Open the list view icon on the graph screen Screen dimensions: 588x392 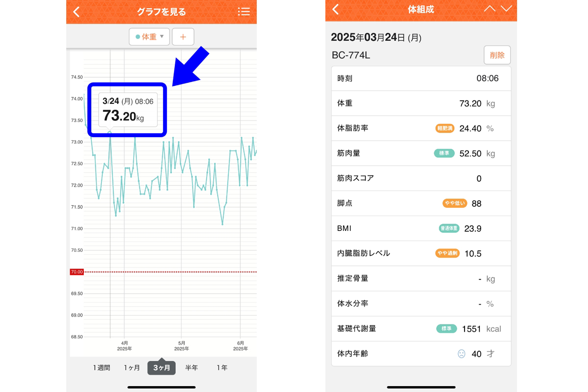pyautogui.click(x=244, y=11)
